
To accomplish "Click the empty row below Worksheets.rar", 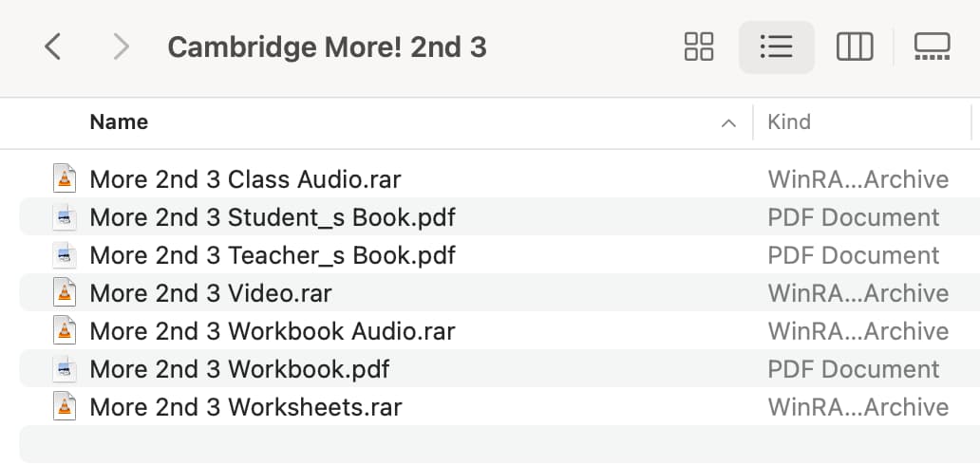I will 499,444.
